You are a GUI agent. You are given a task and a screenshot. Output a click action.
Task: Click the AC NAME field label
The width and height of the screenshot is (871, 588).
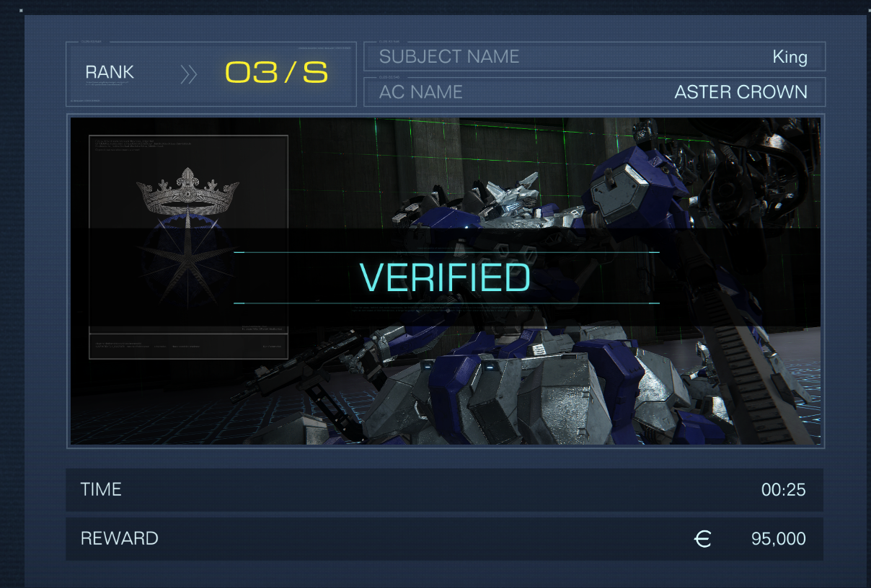click(x=421, y=92)
